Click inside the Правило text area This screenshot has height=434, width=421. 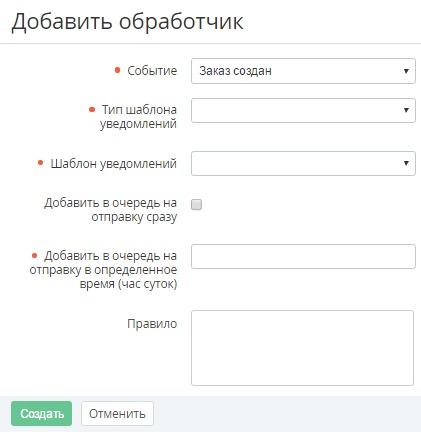pyautogui.click(x=302, y=348)
